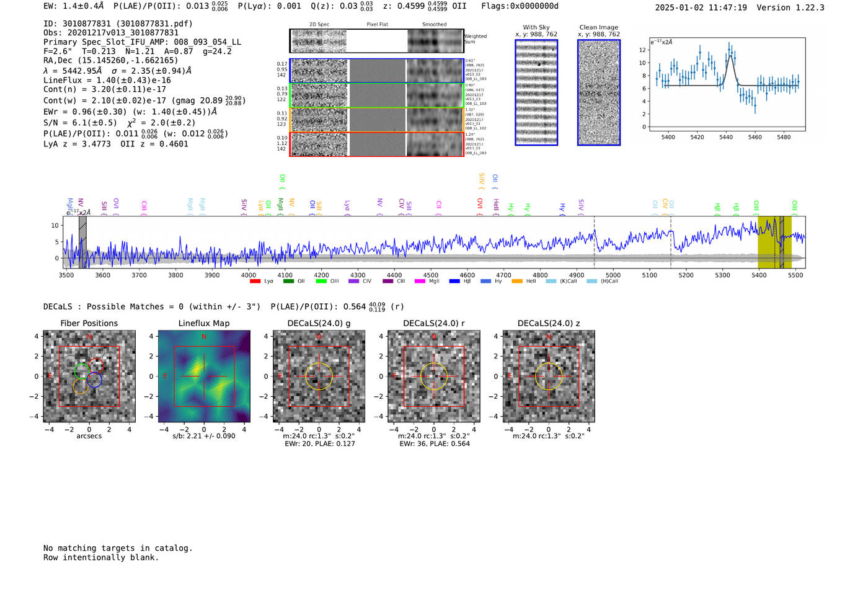The width and height of the screenshot is (868, 591).
Task: Select the Primary Spec_Slot_IFU_AMP line
Action: click(143, 42)
